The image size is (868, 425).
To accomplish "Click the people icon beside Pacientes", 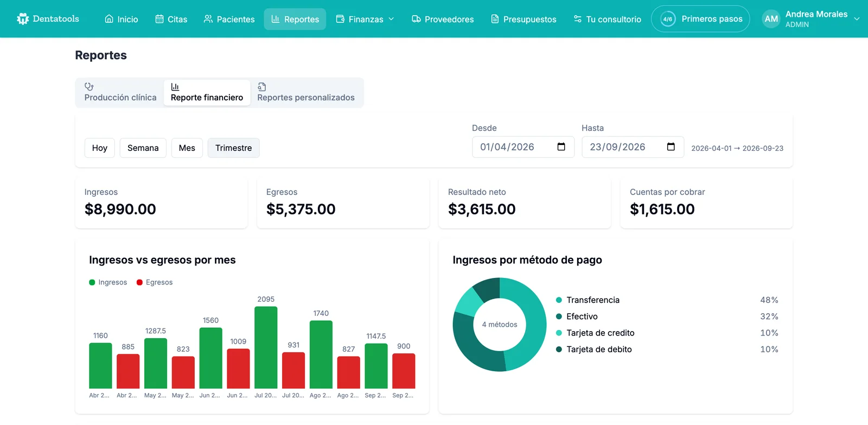I will (x=208, y=19).
